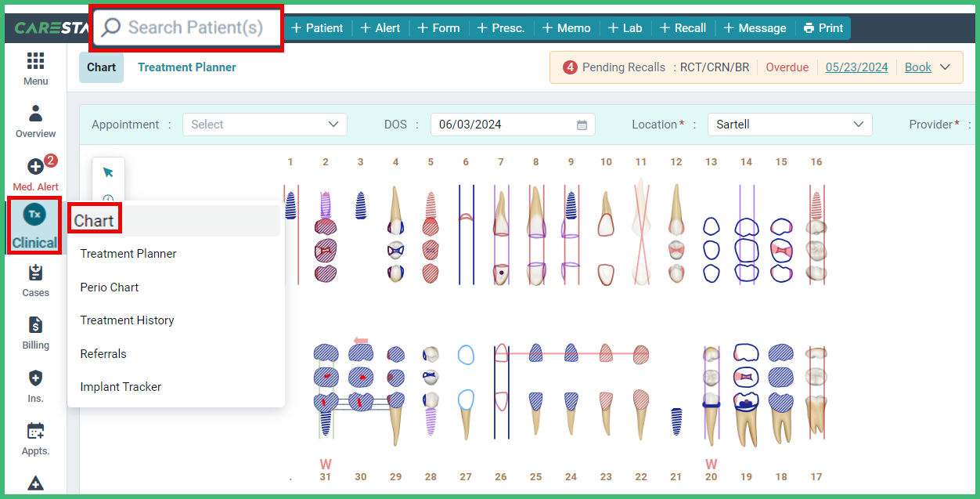Click the + Patient button
This screenshot has height=499, width=980.
pos(317,27)
